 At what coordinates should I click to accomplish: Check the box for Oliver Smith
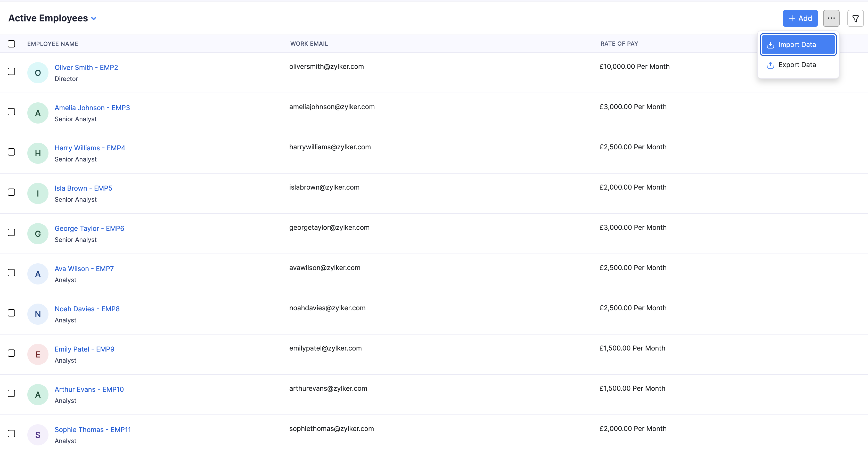11,71
